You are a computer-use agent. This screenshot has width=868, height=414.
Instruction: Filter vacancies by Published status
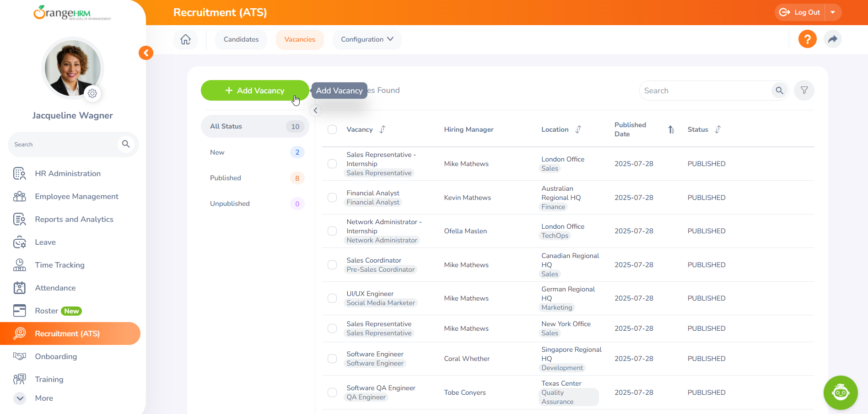tap(226, 178)
